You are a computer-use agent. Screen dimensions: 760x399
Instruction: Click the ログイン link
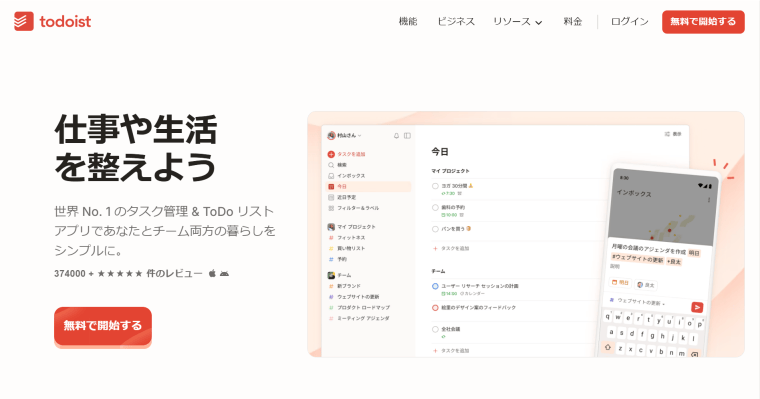tap(630, 21)
